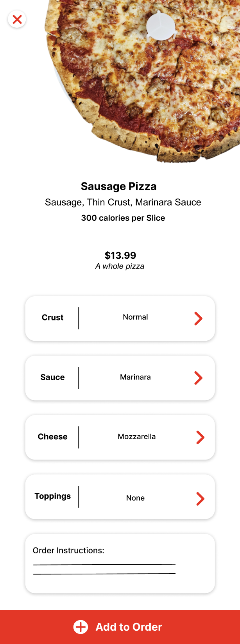
Task: Expand the Cheese selection chevron
Action: (x=200, y=437)
